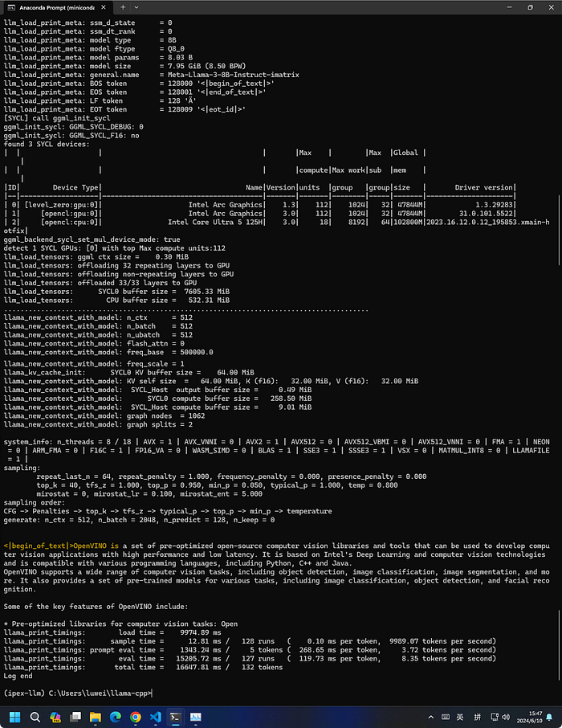Click the 'Log end' line

pos(18,676)
